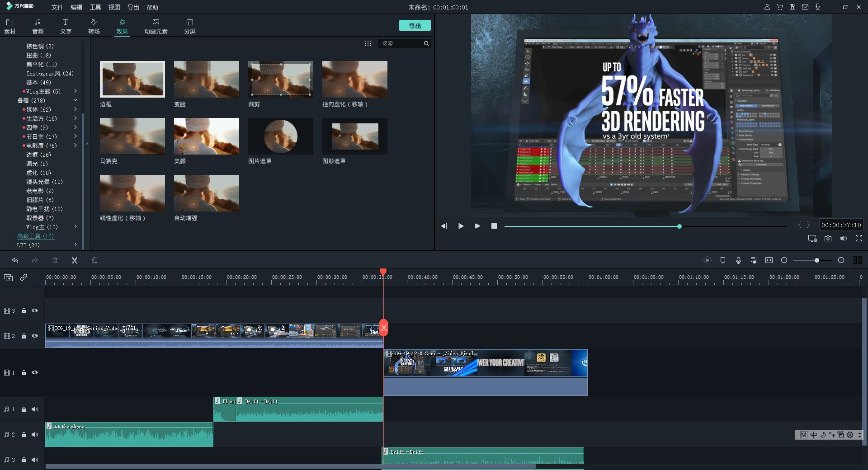Lock video track 1
The image size is (868, 470).
24,373
